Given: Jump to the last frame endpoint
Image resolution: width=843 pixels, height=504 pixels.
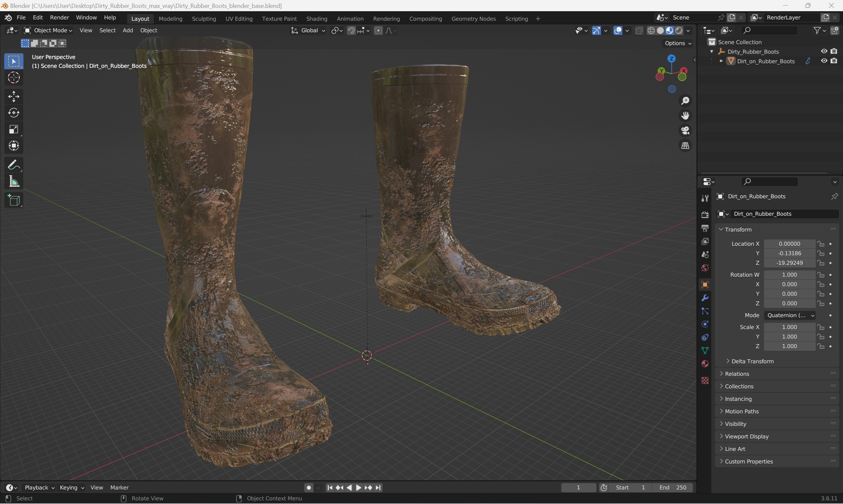Looking at the screenshot, I should point(379,488).
